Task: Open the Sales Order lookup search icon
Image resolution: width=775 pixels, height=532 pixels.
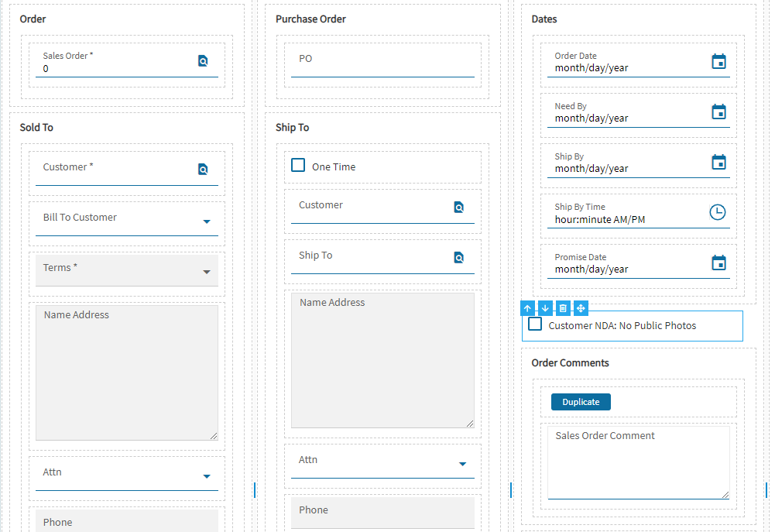Action: pyautogui.click(x=203, y=61)
